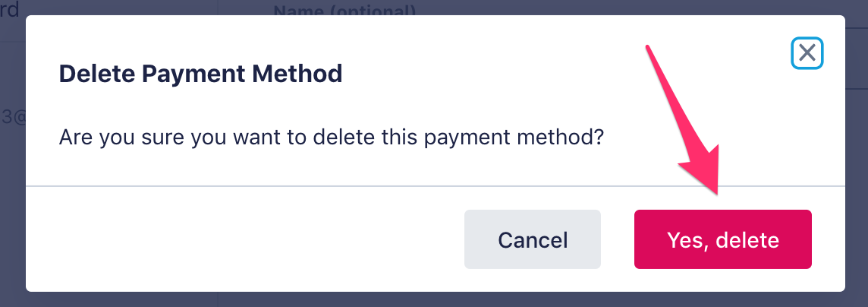Click the Delete Payment Method title
The height and width of the screenshot is (307, 868).
pyautogui.click(x=200, y=74)
